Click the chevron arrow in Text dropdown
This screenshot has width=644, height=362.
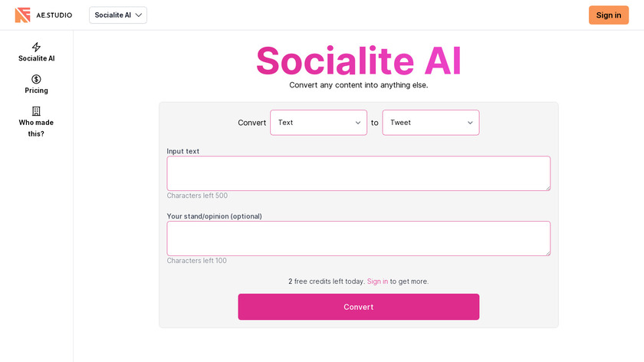click(x=358, y=123)
